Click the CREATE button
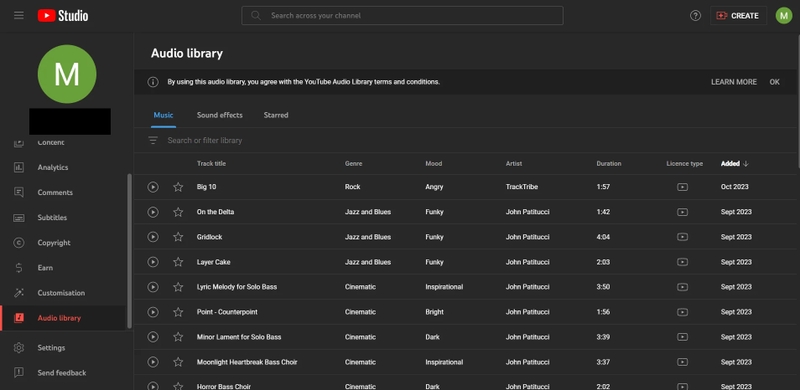The height and width of the screenshot is (390, 800). 738,16
